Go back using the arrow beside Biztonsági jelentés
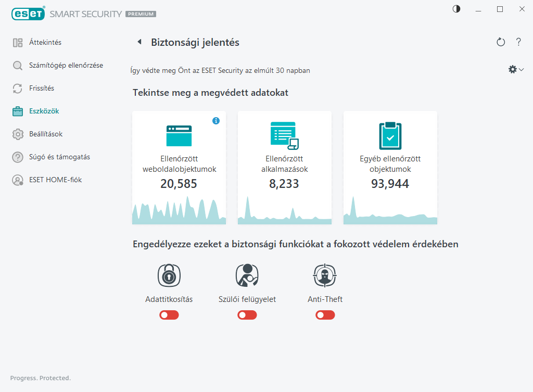Screen dimensions: 533x392 click(139, 42)
